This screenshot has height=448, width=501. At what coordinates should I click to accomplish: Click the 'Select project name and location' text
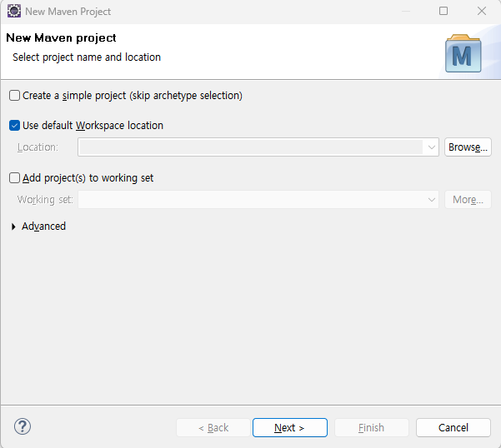87,57
